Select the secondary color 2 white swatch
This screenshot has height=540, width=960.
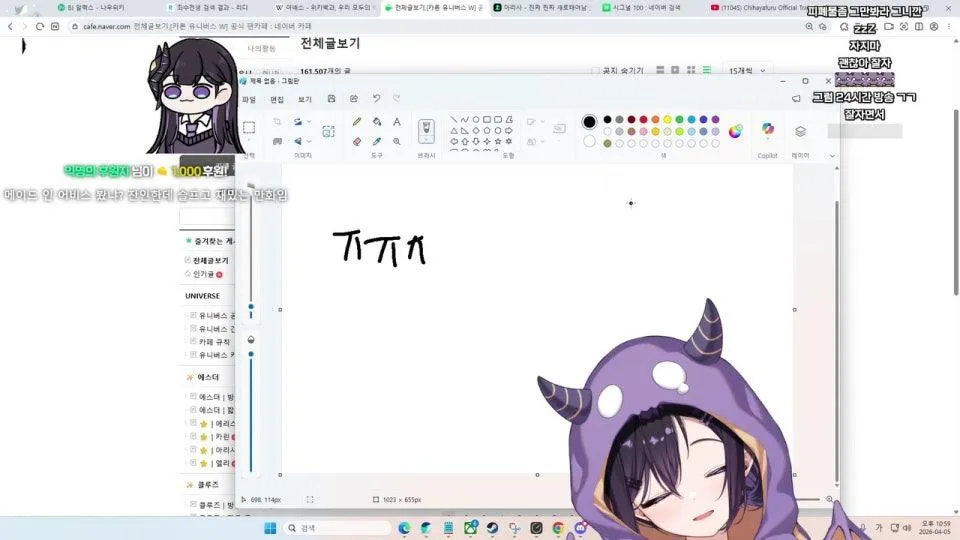589,141
